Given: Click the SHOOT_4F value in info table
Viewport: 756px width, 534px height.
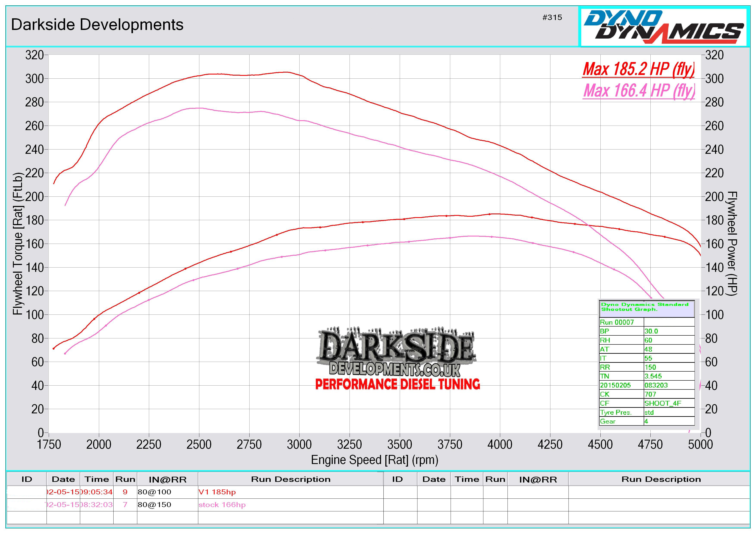Looking at the screenshot, I should 662,403.
